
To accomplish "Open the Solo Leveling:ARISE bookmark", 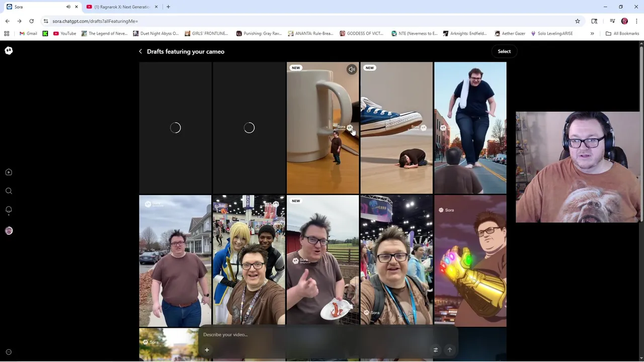I will [x=551, y=34].
